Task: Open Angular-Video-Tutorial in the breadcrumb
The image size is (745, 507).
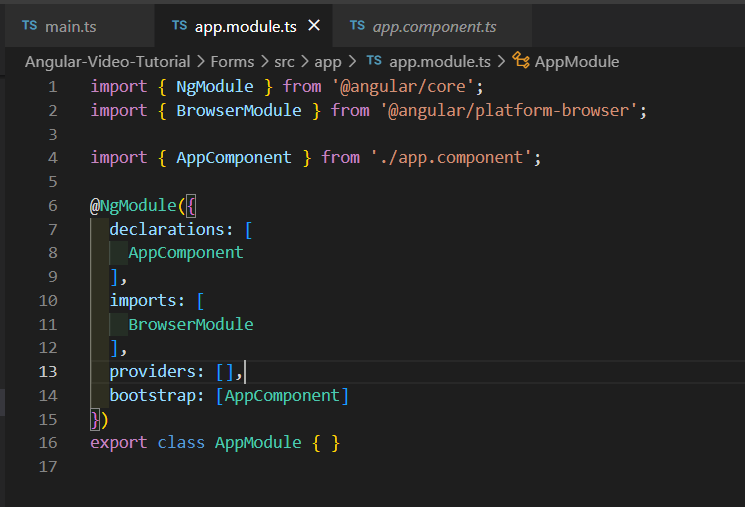Action: [x=107, y=62]
